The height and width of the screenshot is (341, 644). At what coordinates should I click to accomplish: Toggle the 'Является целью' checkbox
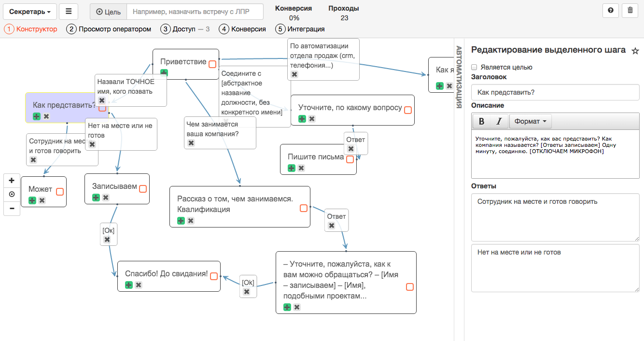coord(474,67)
